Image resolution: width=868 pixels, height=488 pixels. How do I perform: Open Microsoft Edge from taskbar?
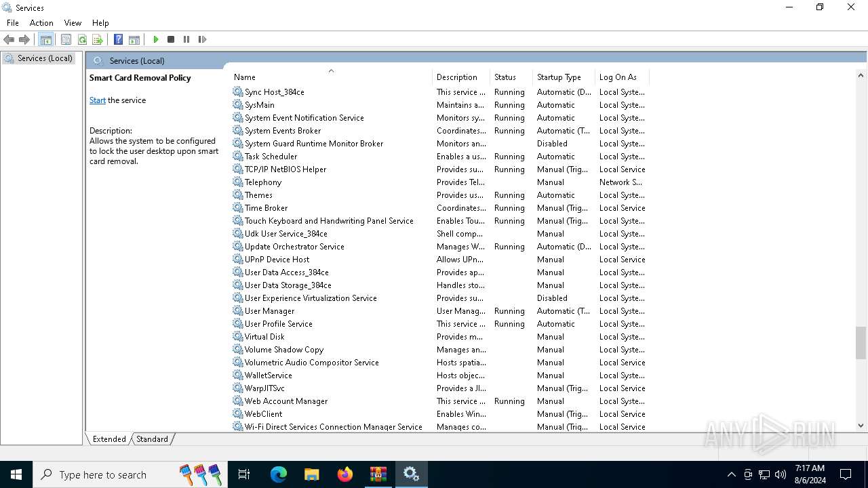click(x=279, y=474)
